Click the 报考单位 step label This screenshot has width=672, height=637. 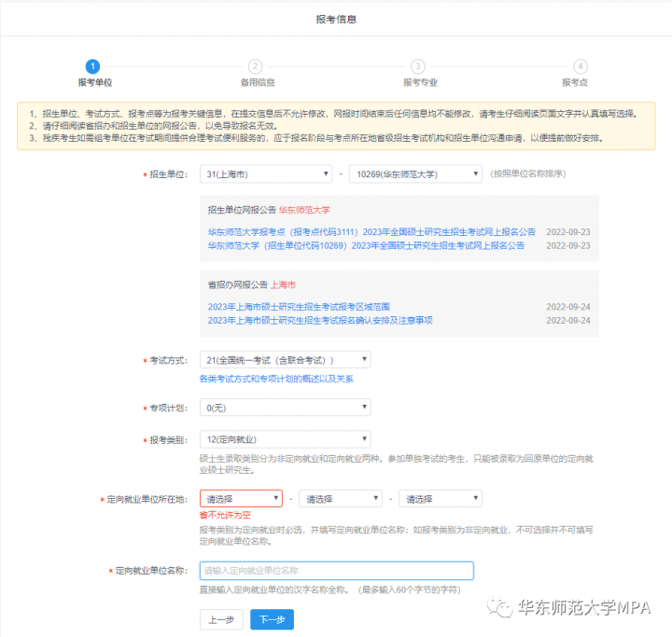point(94,83)
